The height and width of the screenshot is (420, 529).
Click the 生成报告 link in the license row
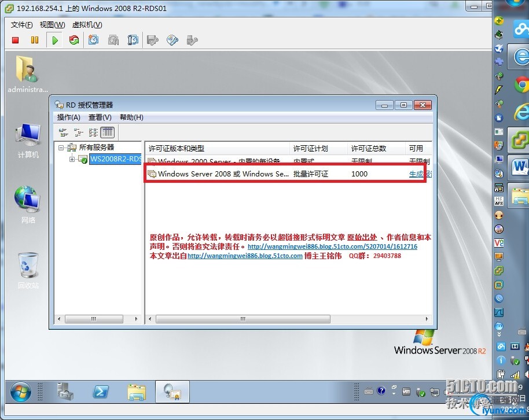[420, 174]
